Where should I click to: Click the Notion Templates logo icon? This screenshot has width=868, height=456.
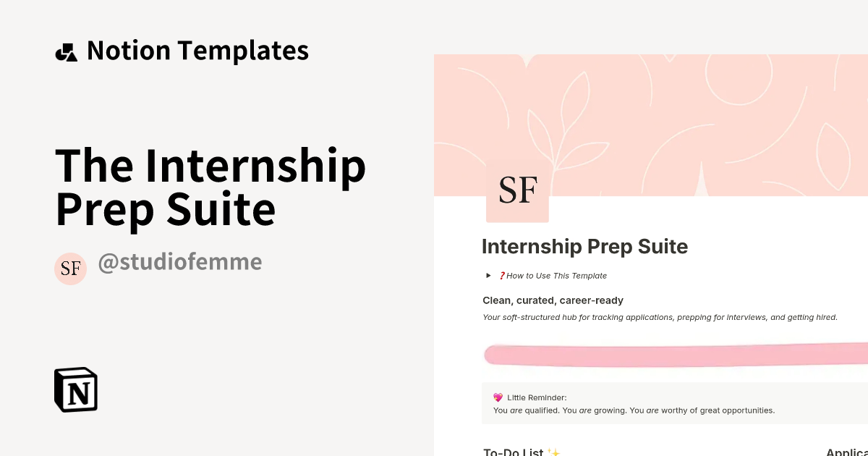66,50
